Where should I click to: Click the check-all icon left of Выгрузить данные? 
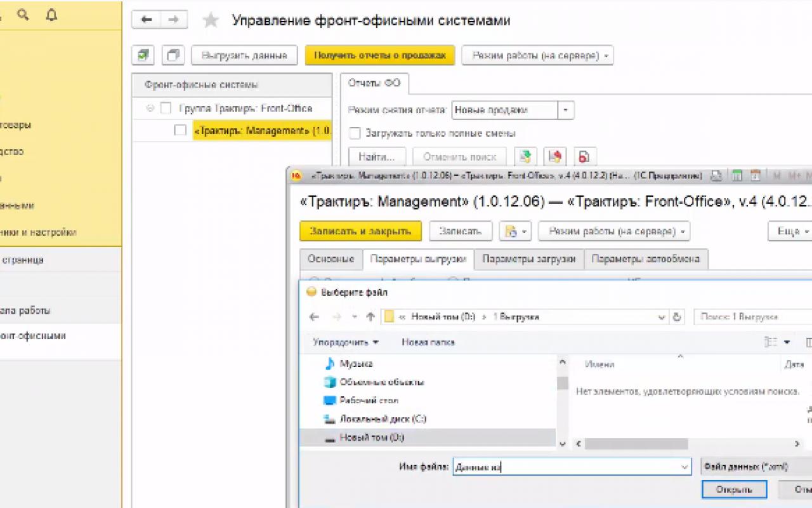[143, 55]
